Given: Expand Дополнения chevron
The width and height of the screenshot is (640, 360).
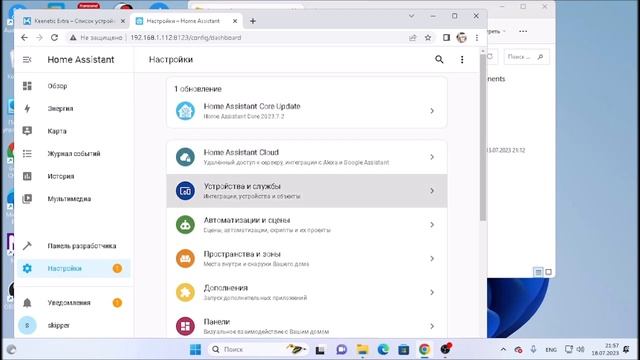Looking at the screenshot, I should 432,292.
